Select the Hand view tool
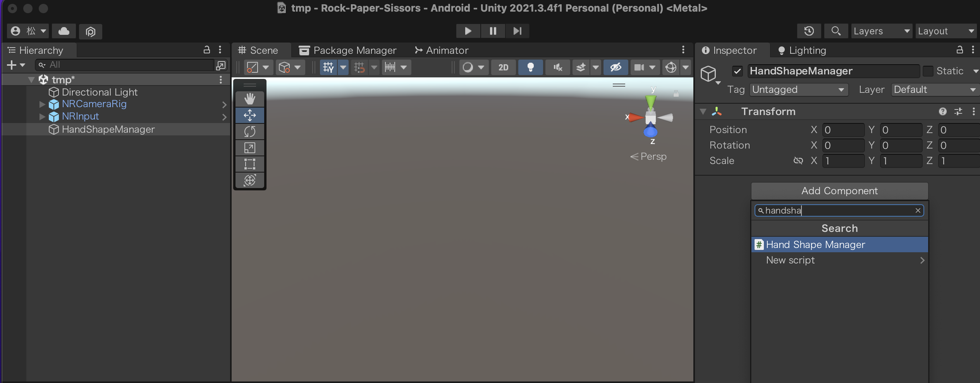Screen dimensions: 980x383 250,99
